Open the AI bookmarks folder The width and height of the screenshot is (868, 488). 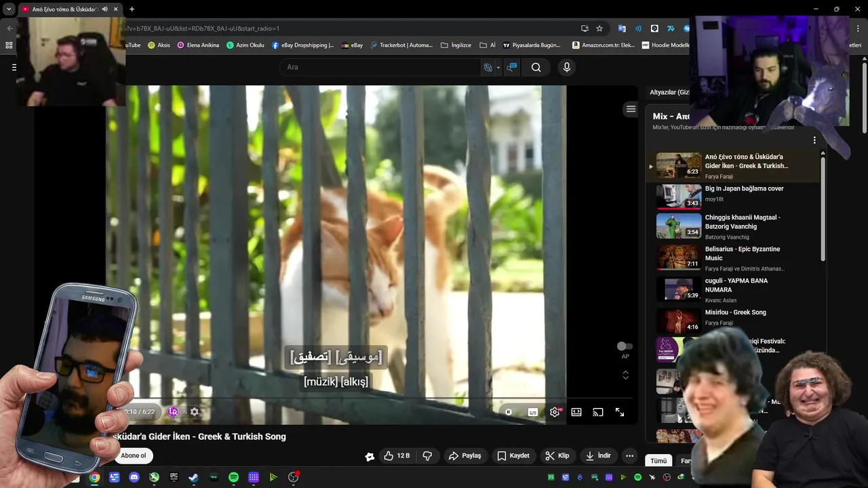(x=488, y=45)
